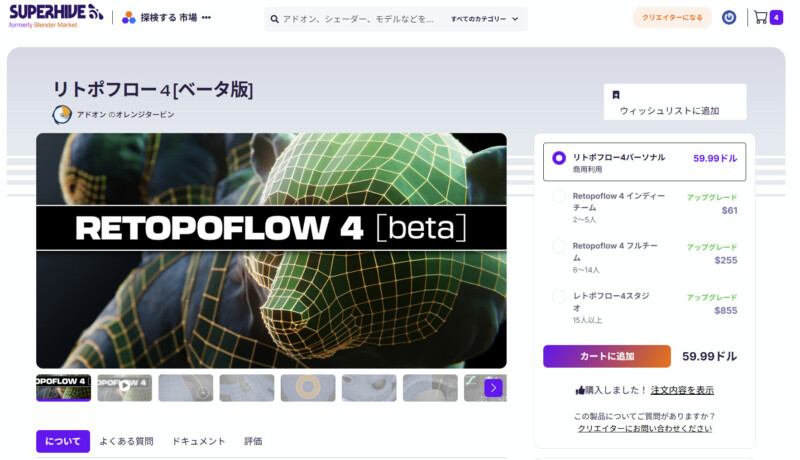Open 市場 menu in header
Screen dimensions: 800x460
[x=188, y=18]
